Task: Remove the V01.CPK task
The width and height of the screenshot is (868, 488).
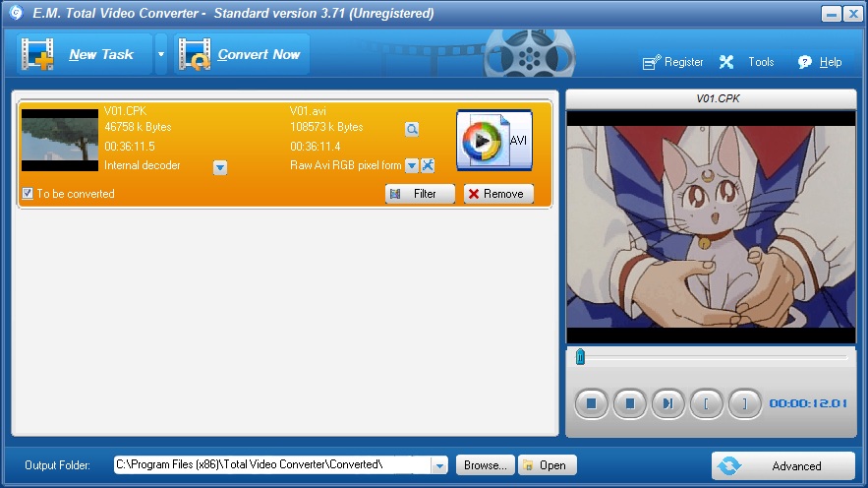Action: [498, 194]
